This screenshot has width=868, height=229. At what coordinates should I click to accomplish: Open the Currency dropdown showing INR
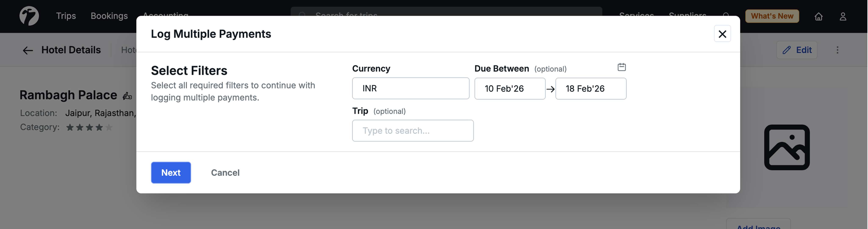coord(410,88)
